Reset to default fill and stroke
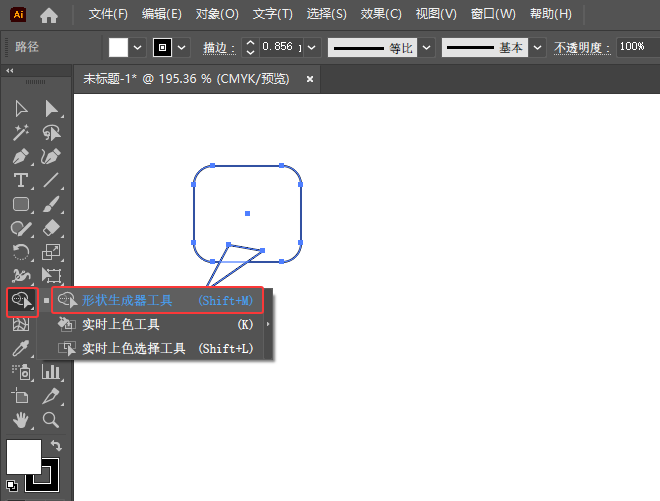The image size is (660, 501). tap(12, 485)
